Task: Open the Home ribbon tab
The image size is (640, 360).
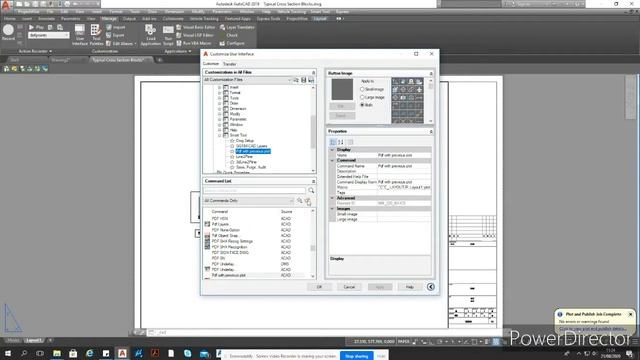Action: pyautogui.click(x=10, y=19)
